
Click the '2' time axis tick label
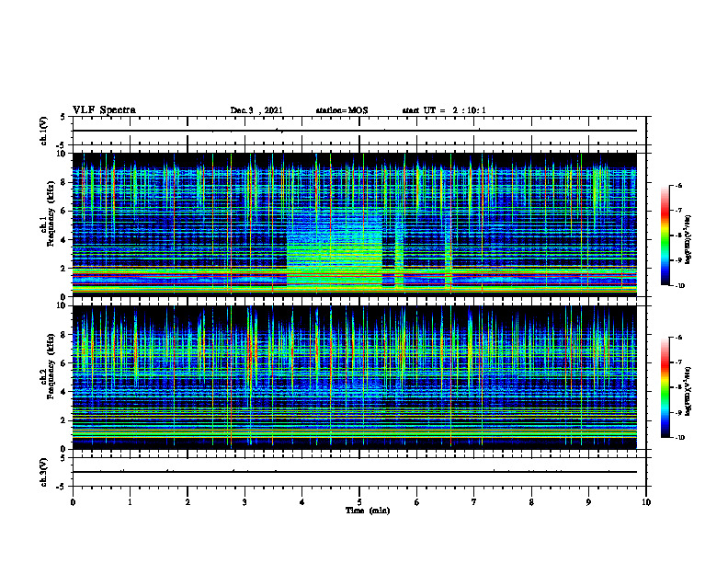coord(188,502)
